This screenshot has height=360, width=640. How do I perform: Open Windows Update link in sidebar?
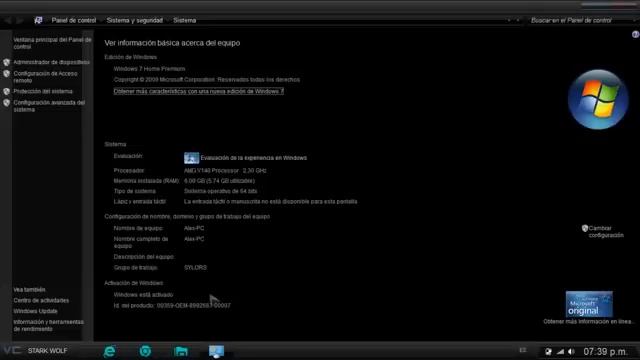tap(36, 311)
